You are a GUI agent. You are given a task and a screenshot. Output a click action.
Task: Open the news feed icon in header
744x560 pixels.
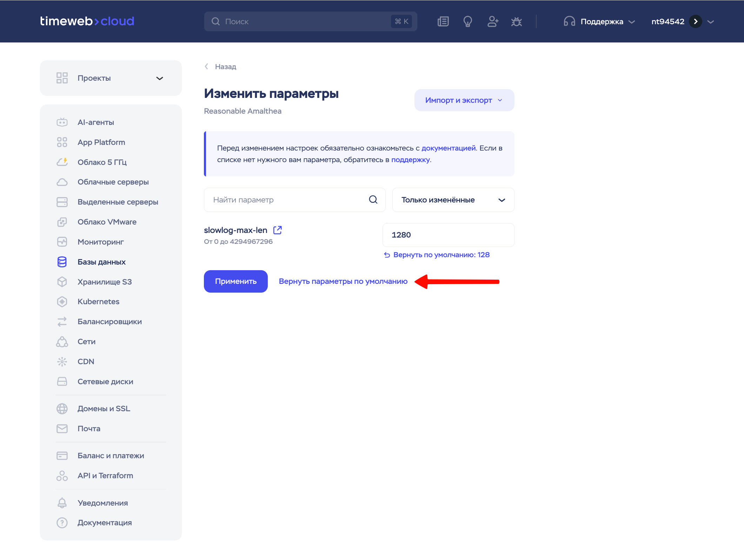(x=443, y=22)
